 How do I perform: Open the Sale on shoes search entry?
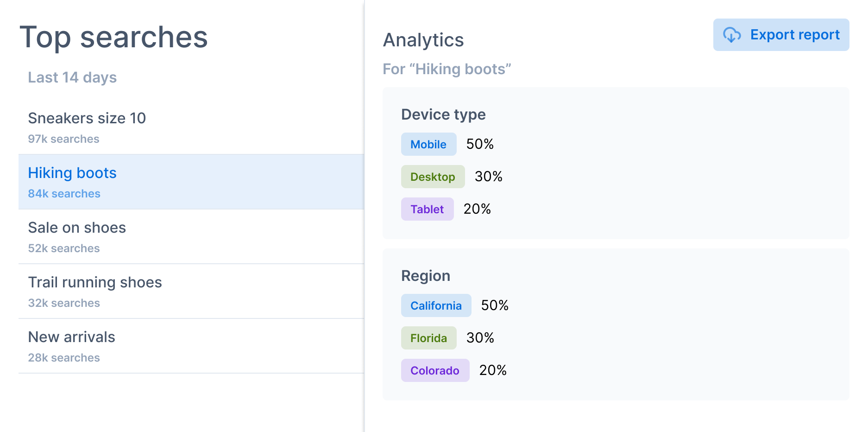point(191,237)
